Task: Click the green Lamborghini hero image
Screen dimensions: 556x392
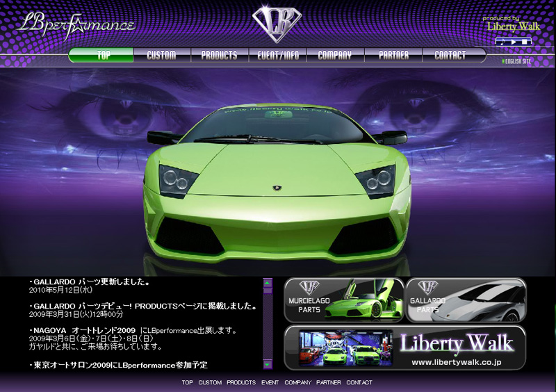Action: 277,181
